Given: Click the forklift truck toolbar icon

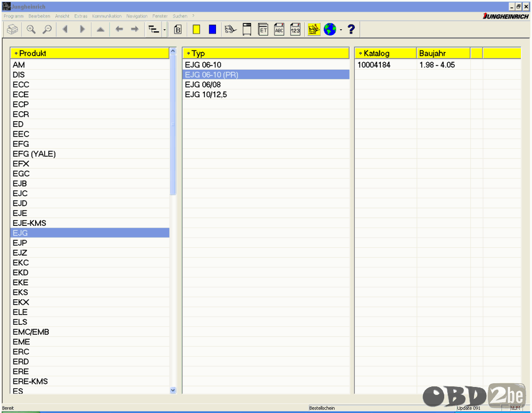Looking at the screenshot, I should point(230,30).
